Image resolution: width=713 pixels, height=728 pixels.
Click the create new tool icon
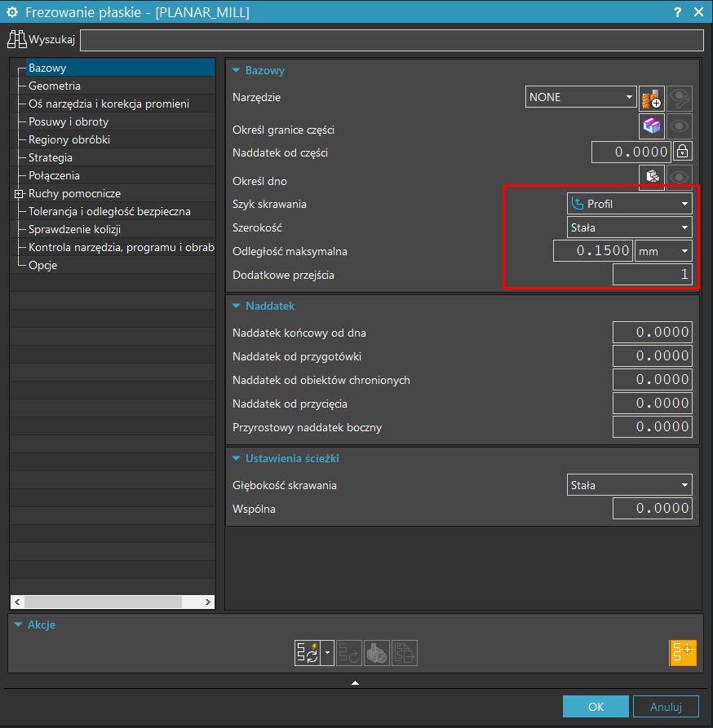coord(651,98)
